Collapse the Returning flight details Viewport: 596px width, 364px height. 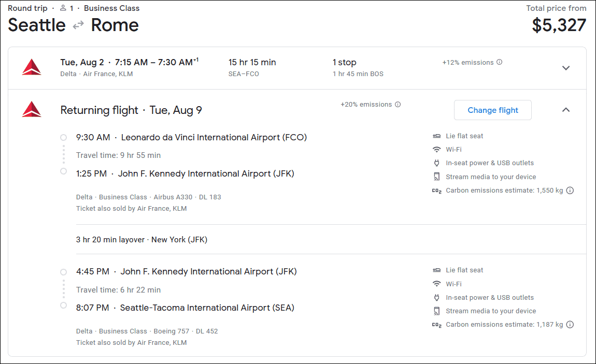click(566, 110)
